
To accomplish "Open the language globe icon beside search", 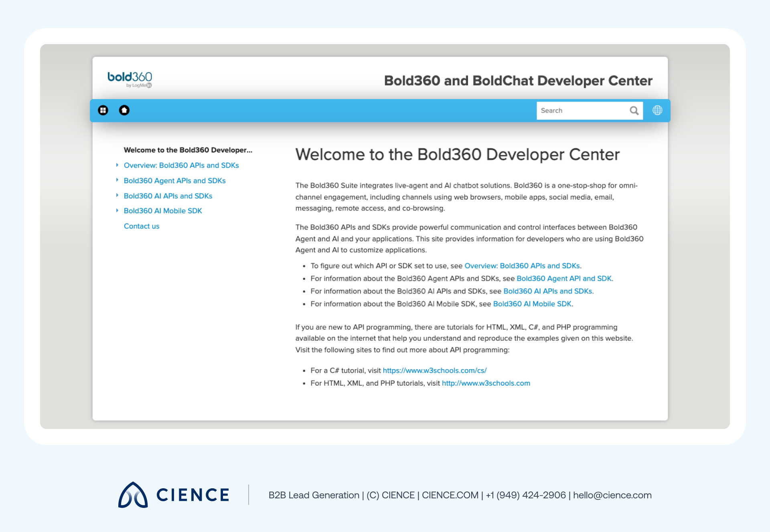I will point(657,110).
